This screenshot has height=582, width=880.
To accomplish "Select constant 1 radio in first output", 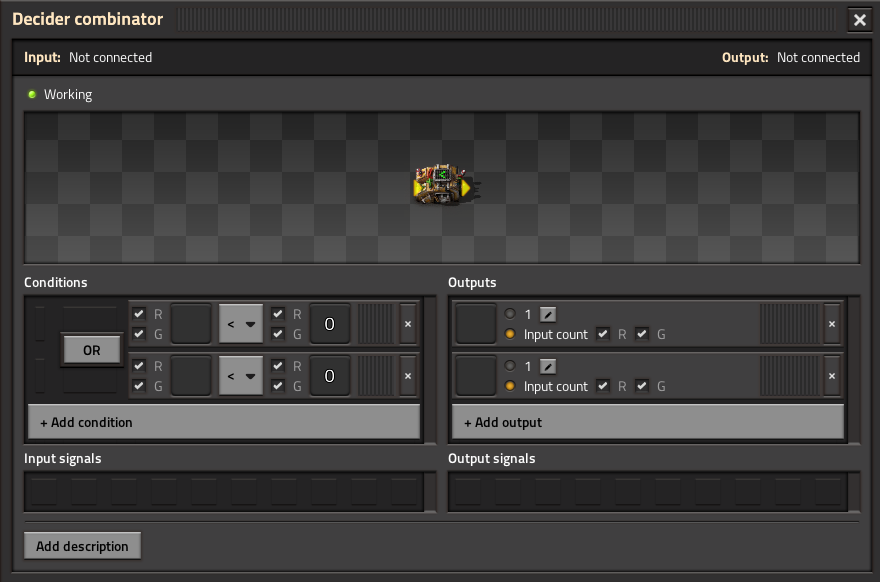I will [x=510, y=314].
